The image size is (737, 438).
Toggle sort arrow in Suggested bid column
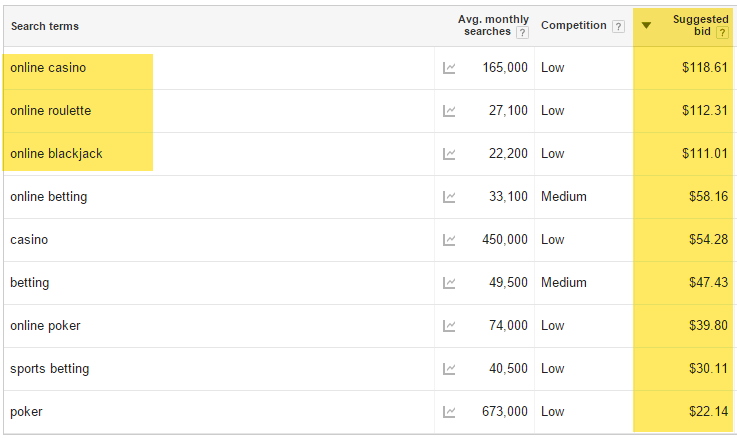tap(646, 25)
